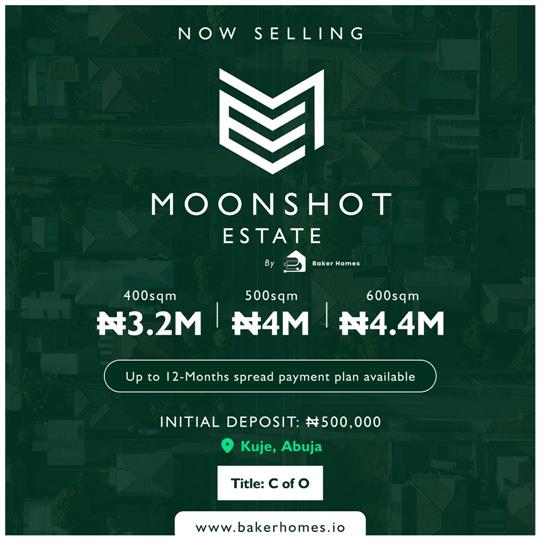Image resolution: width=540 pixels, height=540 pixels.
Task: Click the large Moonshot M logo
Action: point(272,121)
